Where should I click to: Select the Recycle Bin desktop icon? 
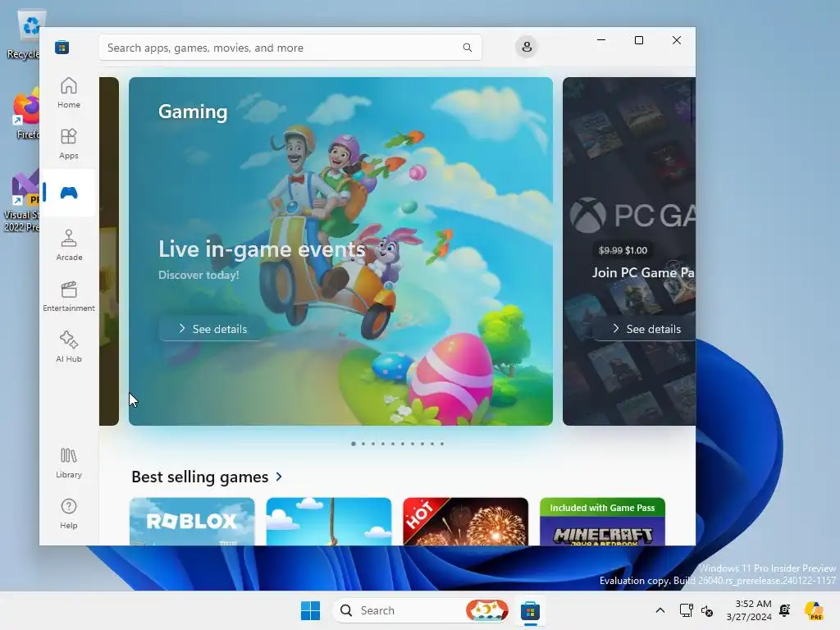23,34
